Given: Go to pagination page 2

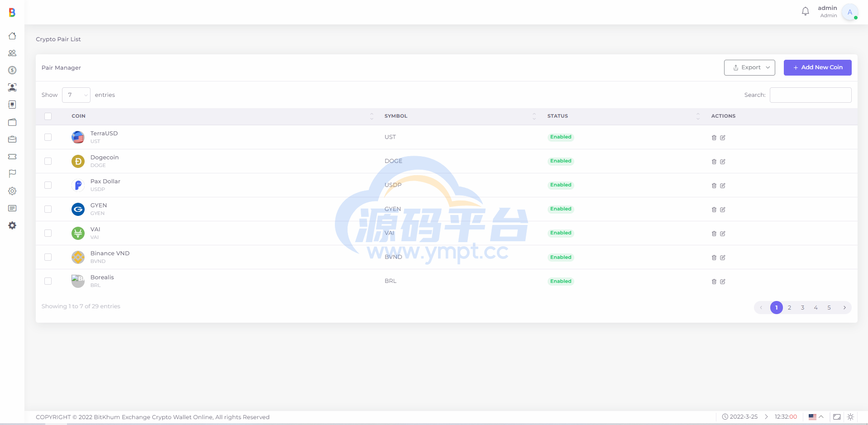Looking at the screenshot, I should 789,308.
